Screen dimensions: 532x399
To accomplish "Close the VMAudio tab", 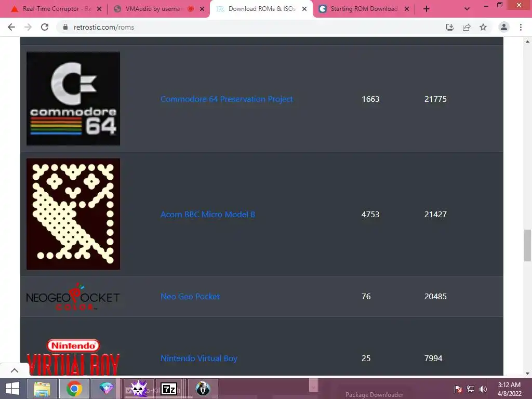I will click(202, 9).
